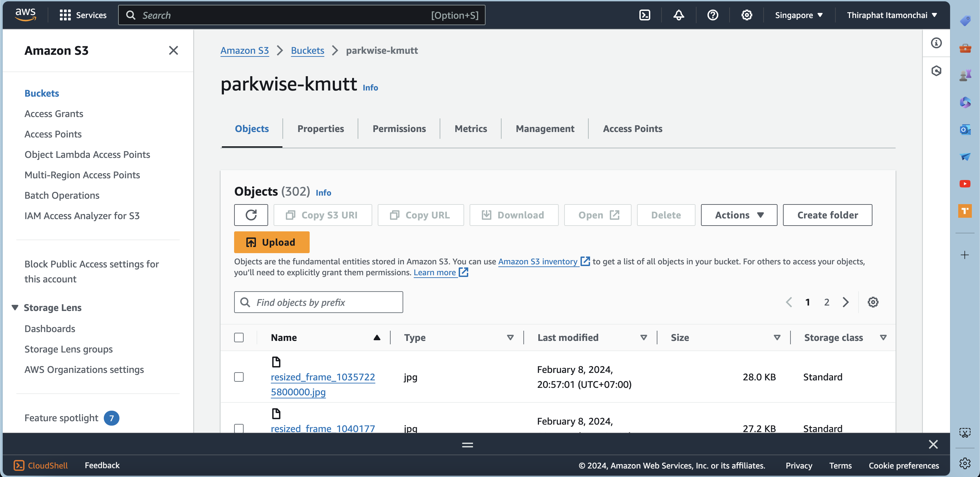
Task: Open objects table preferences gear near pagination
Action: (x=873, y=302)
